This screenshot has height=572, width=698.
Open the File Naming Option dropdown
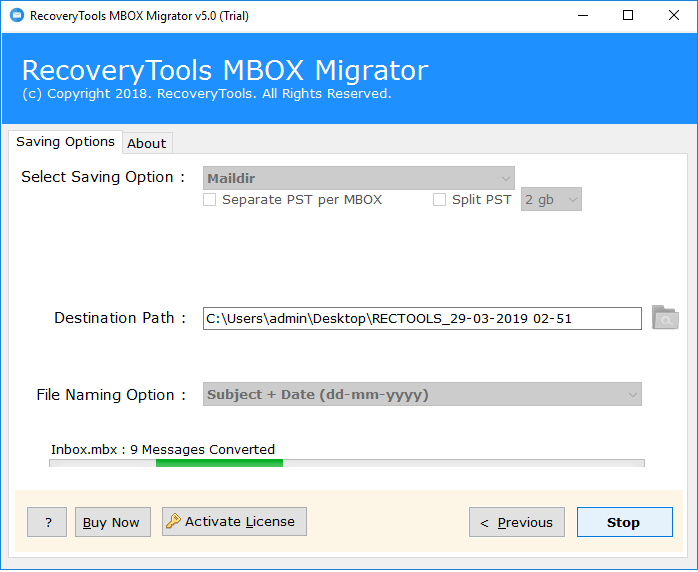422,394
